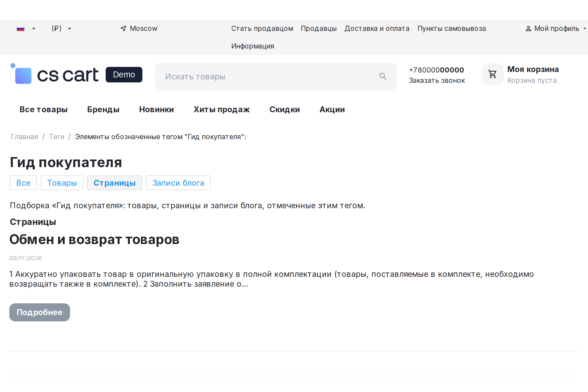
Task: Open the language dropdown arrow next to flag
Action: 34,29
